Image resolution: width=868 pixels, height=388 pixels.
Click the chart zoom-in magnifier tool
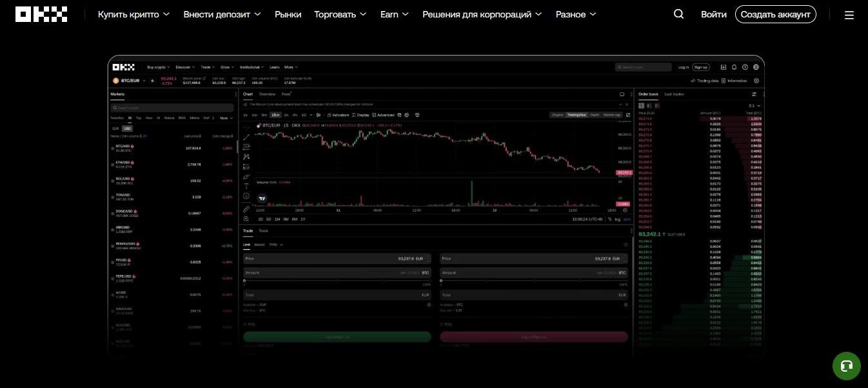[246, 220]
